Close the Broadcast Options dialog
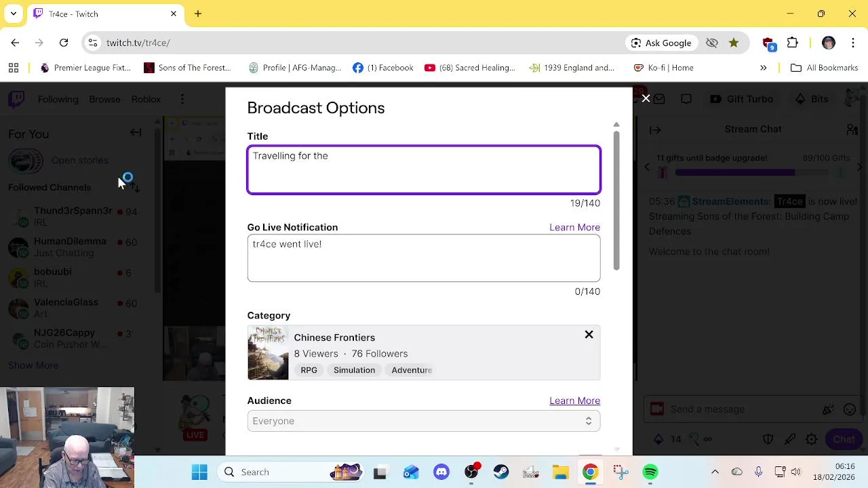Viewport: 868px width, 488px height. click(646, 99)
